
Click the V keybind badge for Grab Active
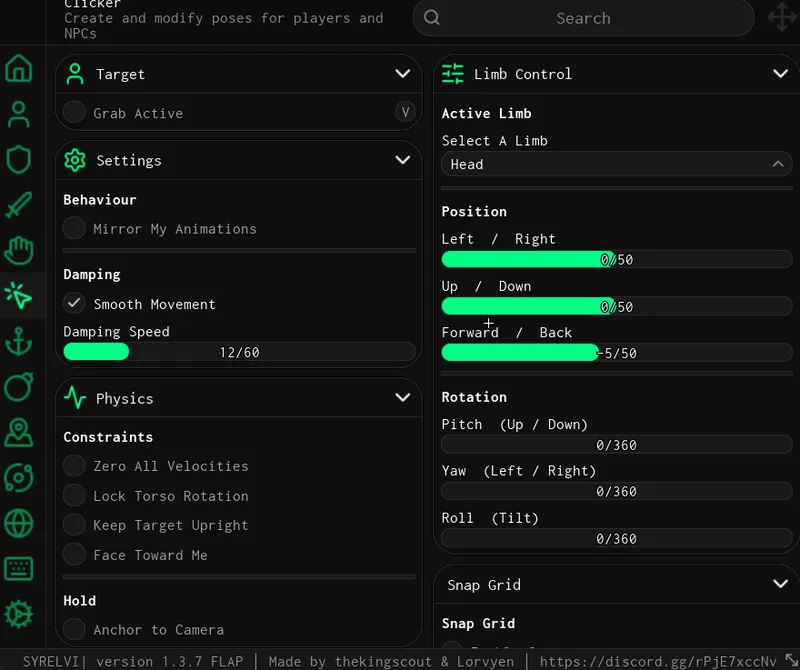pos(406,112)
